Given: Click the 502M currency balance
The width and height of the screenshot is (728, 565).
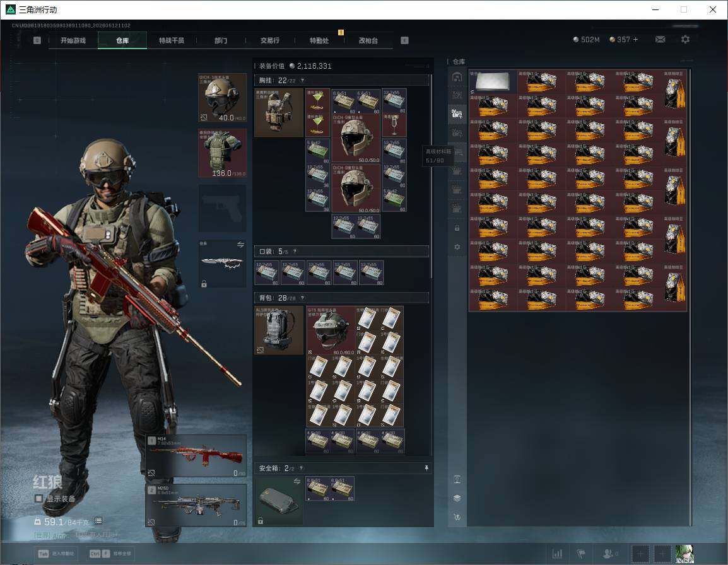Looking at the screenshot, I should point(587,40).
